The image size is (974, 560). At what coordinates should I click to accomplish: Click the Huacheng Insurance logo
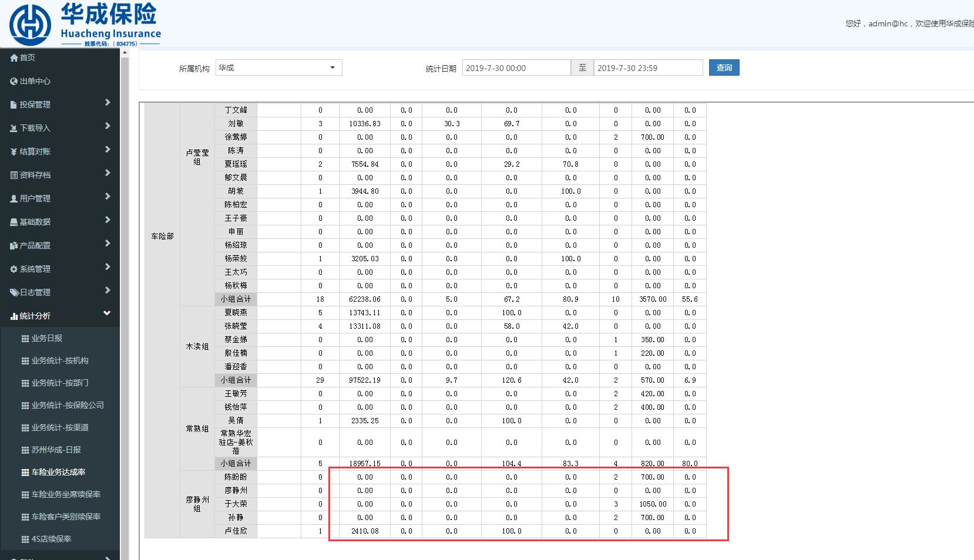pos(85,25)
